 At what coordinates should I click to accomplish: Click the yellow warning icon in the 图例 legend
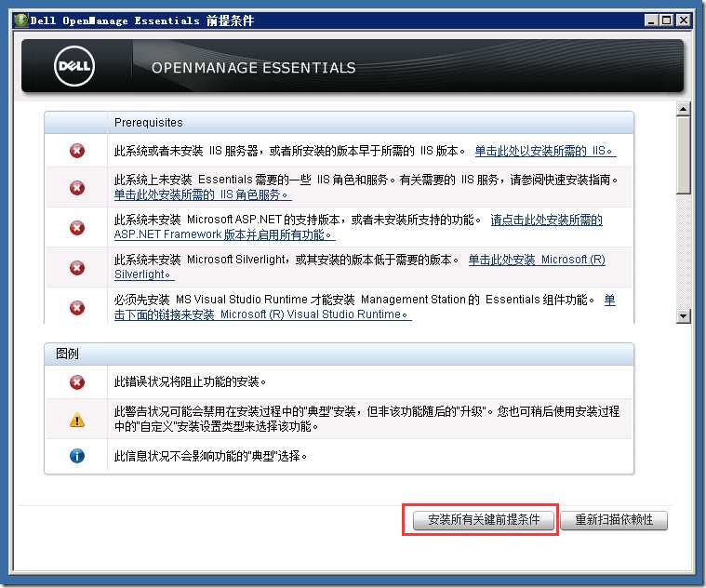pos(77,420)
